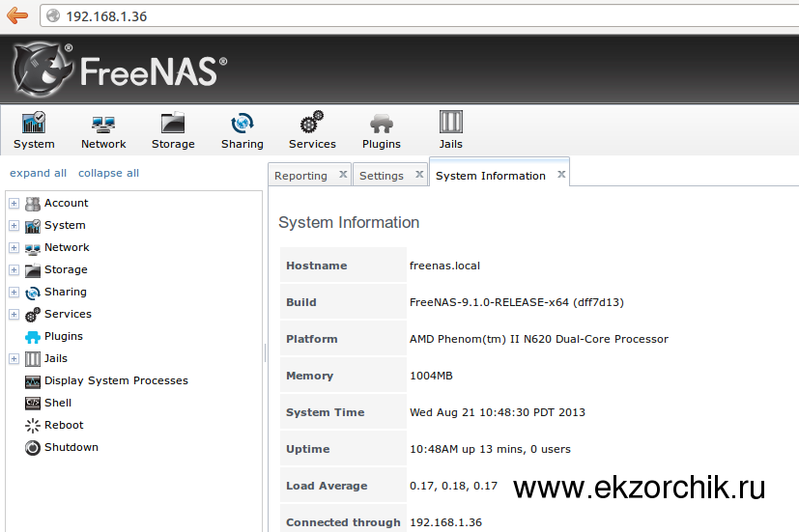The height and width of the screenshot is (532, 799).
Task: Expand the Network tree node
Action: [14, 248]
